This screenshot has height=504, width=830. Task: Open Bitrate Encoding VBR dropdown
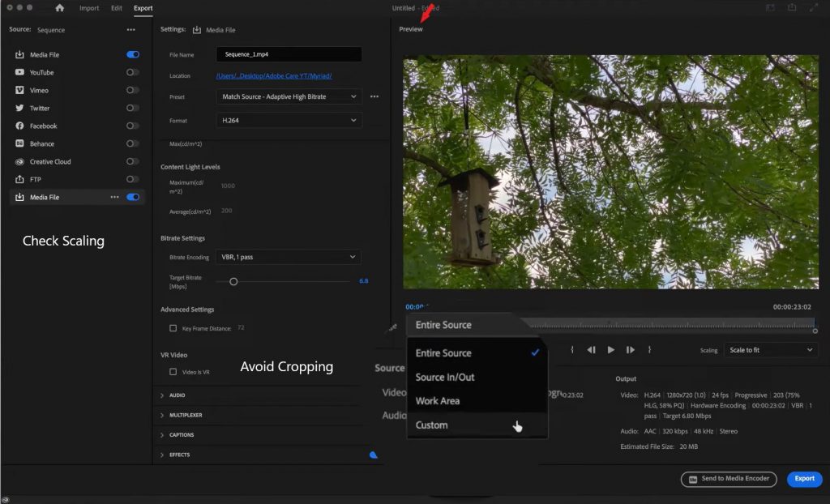(289, 257)
